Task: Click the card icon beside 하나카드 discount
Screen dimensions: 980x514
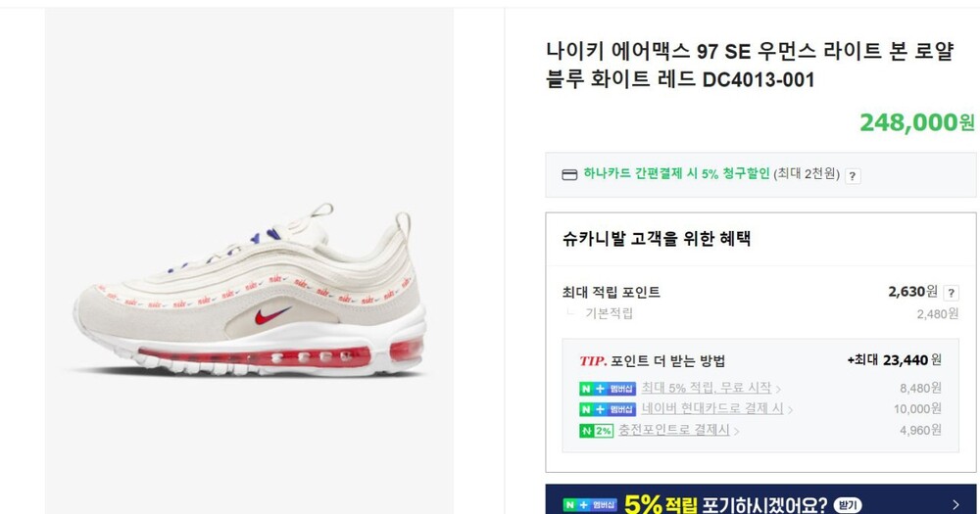Action: (x=568, y=175)
